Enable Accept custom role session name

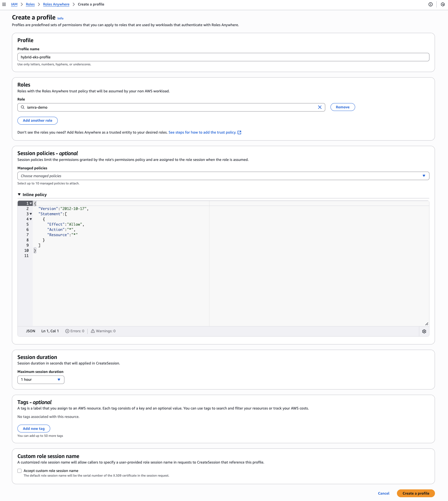point(19,471)
